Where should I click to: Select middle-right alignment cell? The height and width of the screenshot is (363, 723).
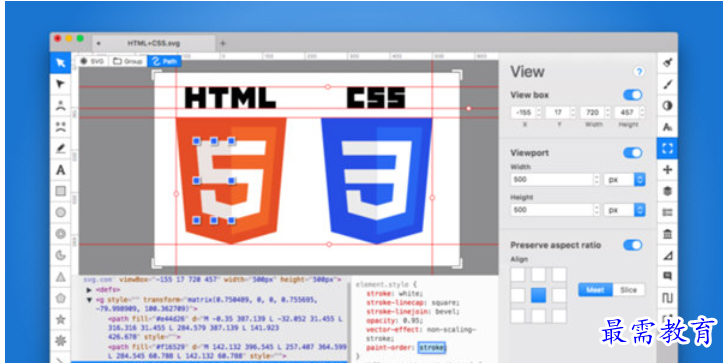click(559, 295)
